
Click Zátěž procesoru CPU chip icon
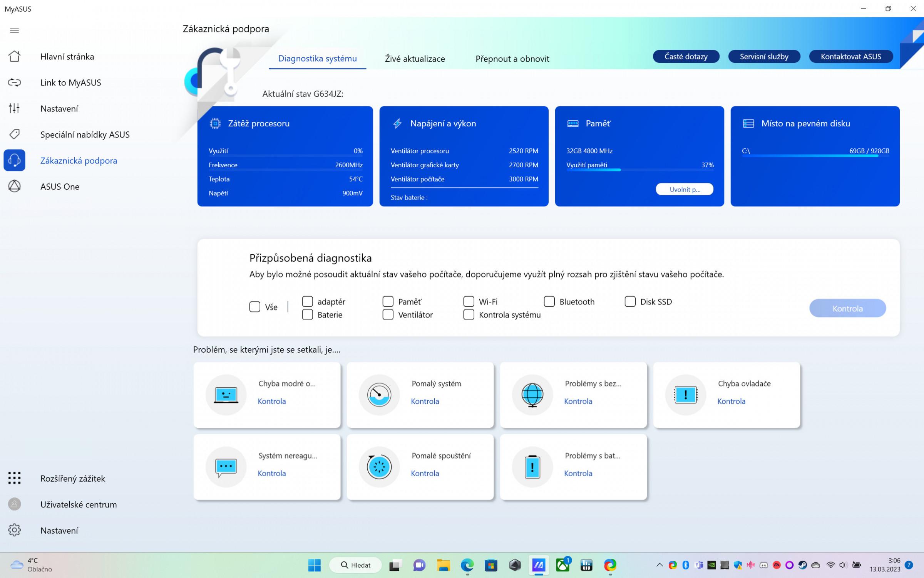[x=215, y=123]
